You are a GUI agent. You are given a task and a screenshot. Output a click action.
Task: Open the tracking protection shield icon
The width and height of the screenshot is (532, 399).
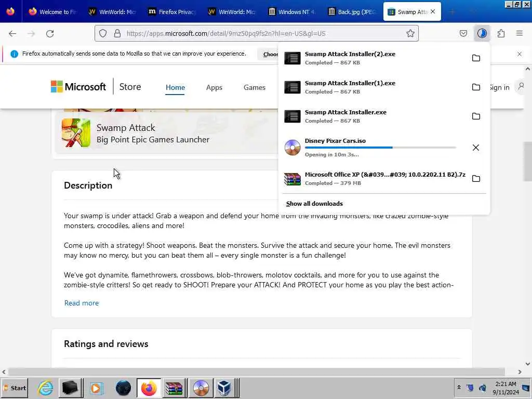[103, 33]
